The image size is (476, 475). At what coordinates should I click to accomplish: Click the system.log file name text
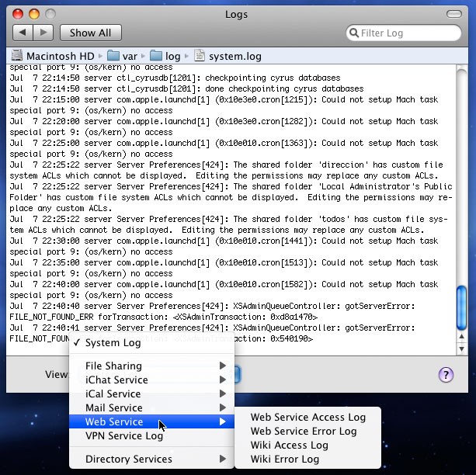coord(235,57)
